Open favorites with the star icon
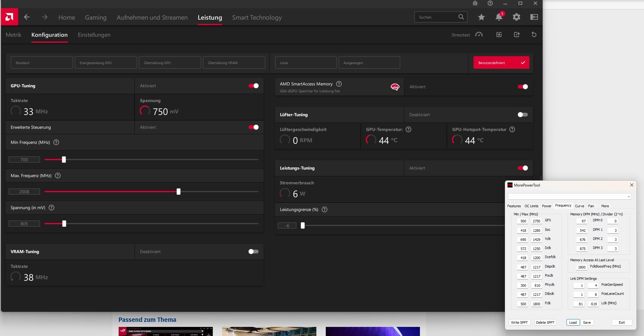644x336 pixels. pyautogui.click(x=481, y=17)
